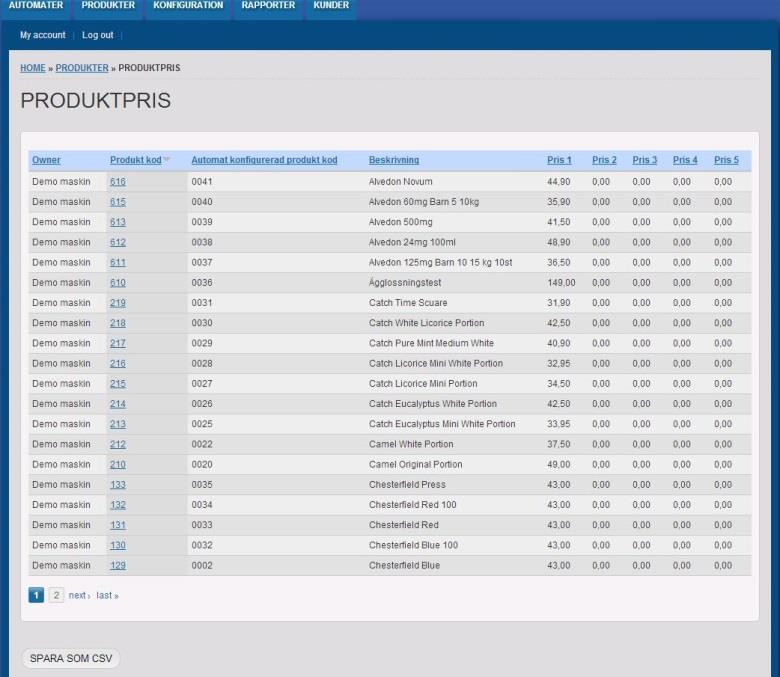Open product code 218 link
This screenshot has width=780, height=677.
click(x=118, y=323)
